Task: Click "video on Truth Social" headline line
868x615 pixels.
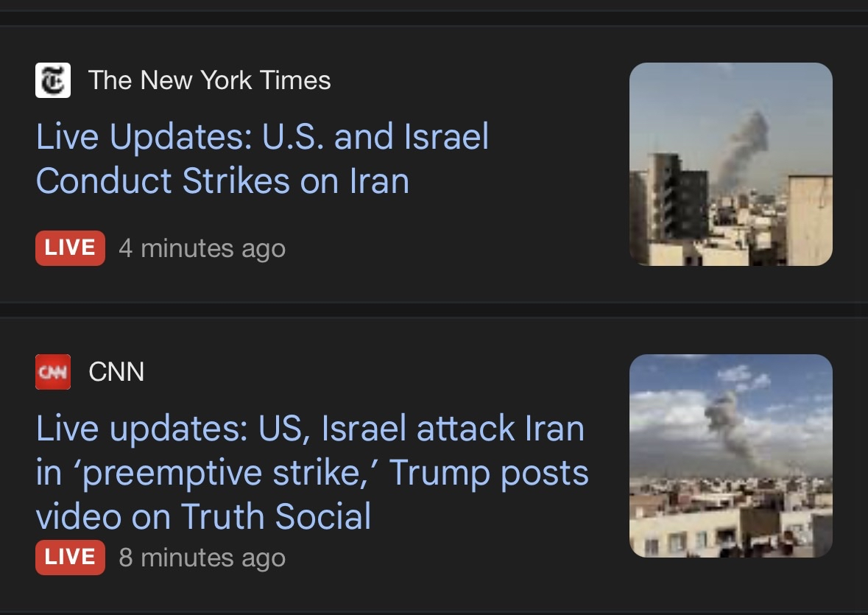Action: [203, 516]
